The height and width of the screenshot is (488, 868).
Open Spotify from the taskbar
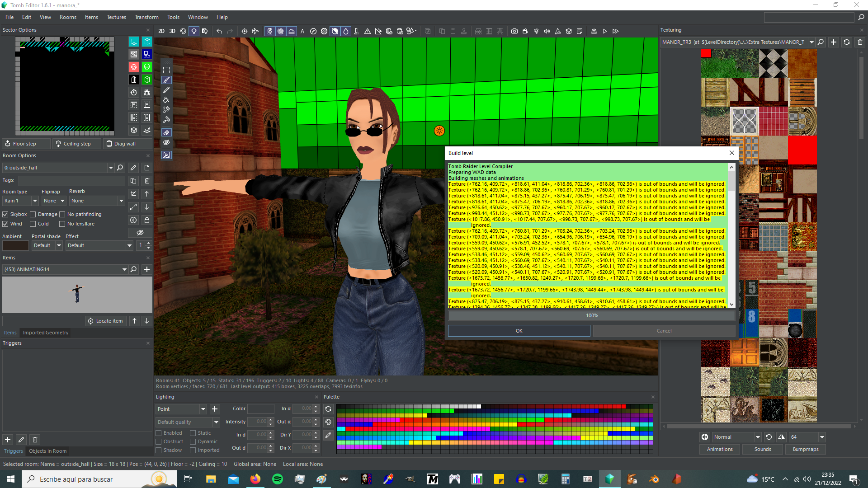point(278,479)
